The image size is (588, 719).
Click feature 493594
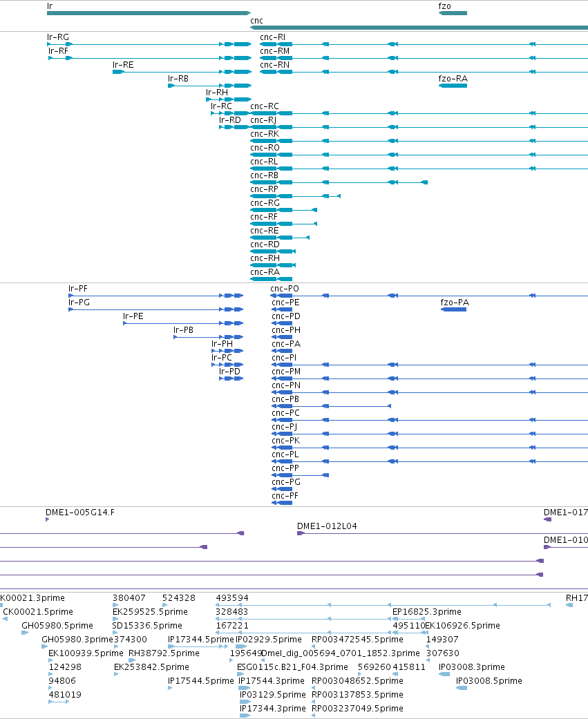(x=383, y=605)
